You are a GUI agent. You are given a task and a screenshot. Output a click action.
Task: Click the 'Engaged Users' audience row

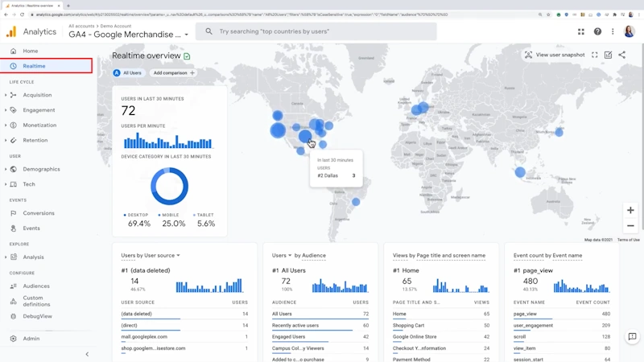tap(320, 337)
